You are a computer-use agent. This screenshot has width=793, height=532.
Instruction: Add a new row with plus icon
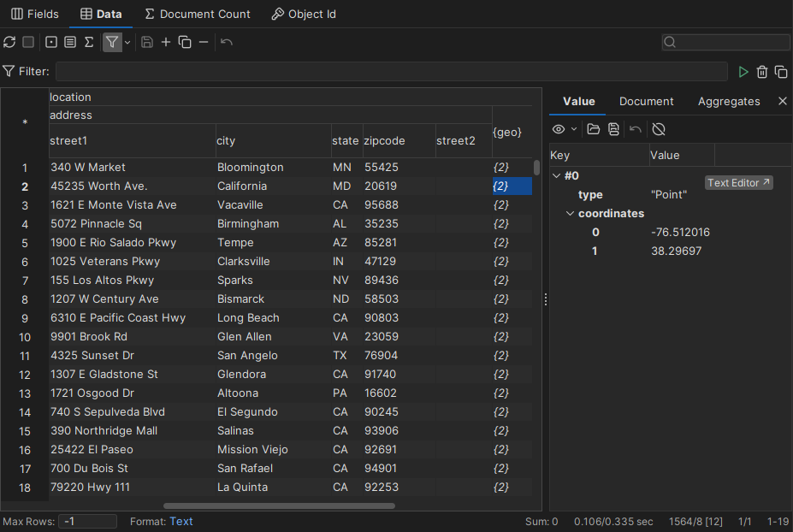pyautogui.click(x=166, y=42)
